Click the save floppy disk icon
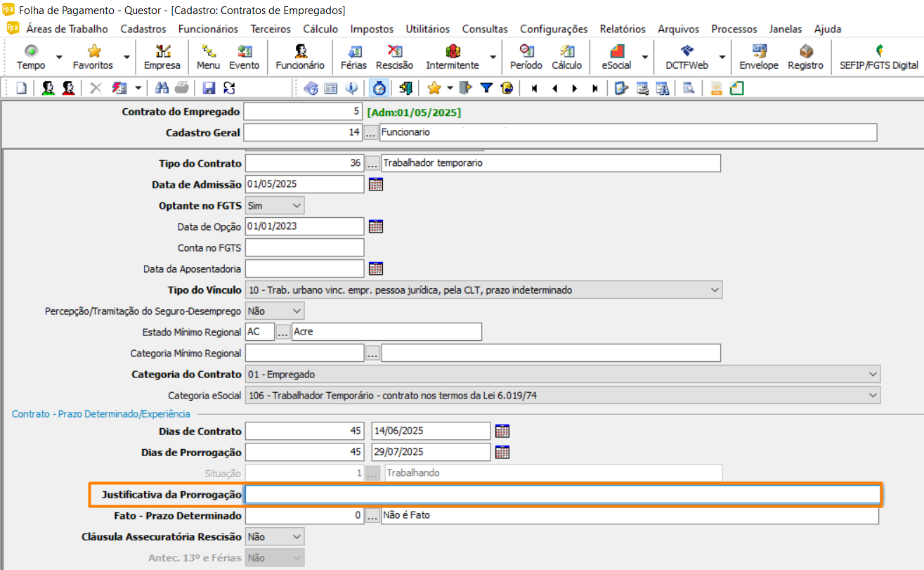 (x=209, y=88)
